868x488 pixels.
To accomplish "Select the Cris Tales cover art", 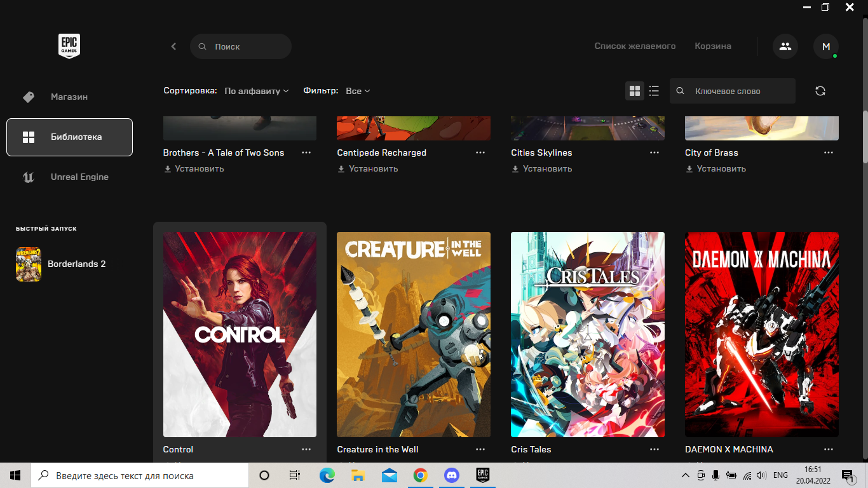I will click(588, 334).
